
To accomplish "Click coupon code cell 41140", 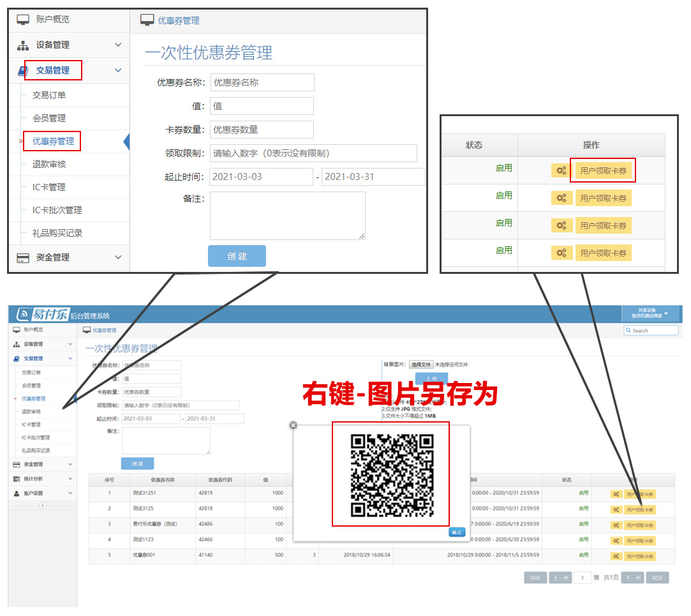I will pyautogui.click(x=205, y=555).
